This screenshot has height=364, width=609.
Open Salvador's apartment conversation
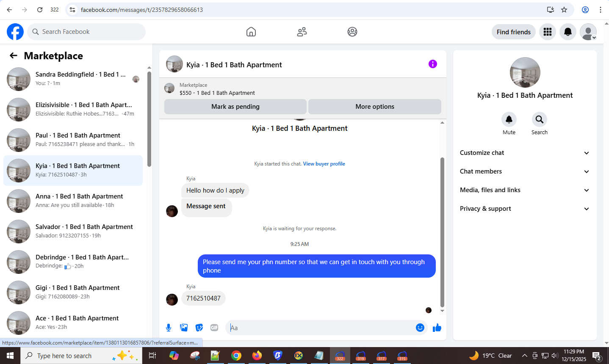coord(73,231)
